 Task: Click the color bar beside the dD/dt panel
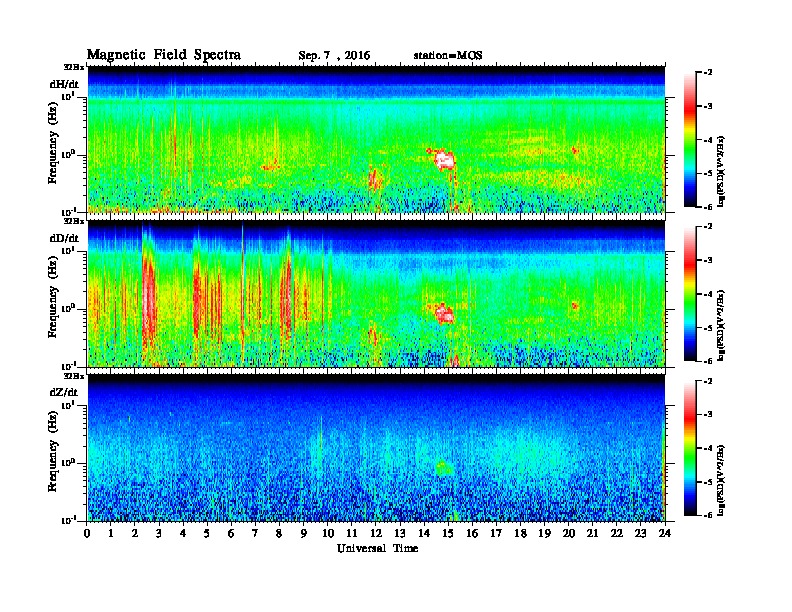point(690,294)
